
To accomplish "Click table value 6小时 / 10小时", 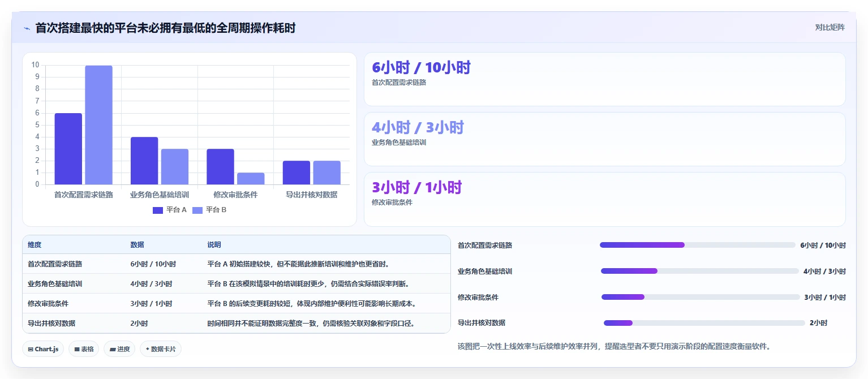I will click(153, 264).
